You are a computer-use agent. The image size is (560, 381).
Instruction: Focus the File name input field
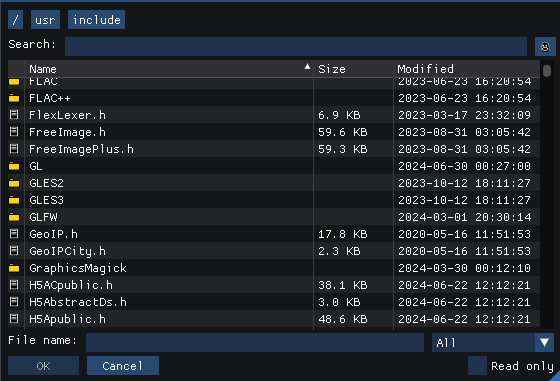255,342
